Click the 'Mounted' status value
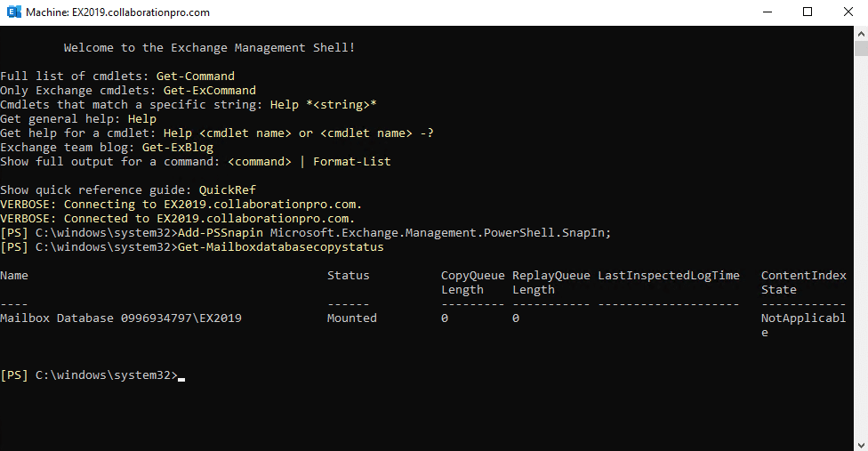 tap(352, 318)
